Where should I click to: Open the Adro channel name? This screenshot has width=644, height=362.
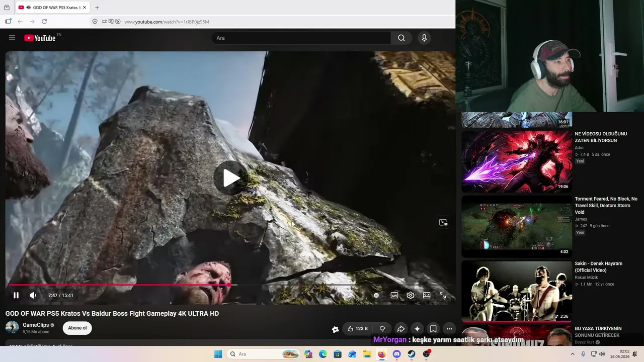click(580, 148)
